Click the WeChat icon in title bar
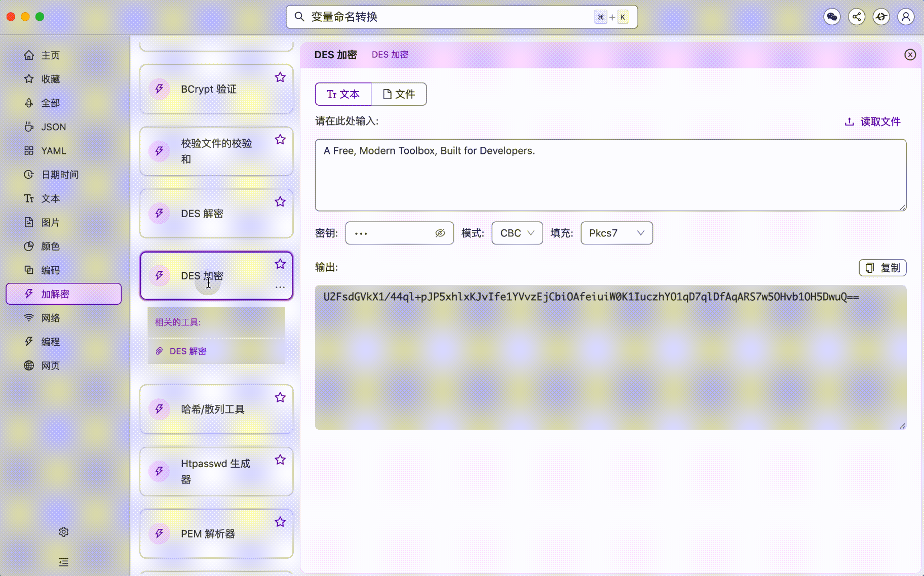The height and width of the screenshot is (576, 924). click(832, 17)
